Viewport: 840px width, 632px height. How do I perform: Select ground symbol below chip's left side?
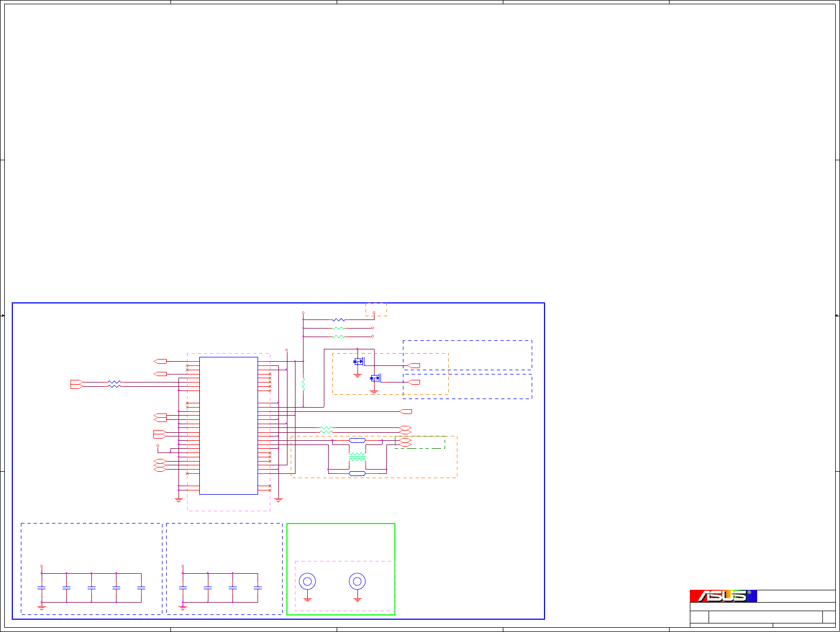click(x=178, y=500)
